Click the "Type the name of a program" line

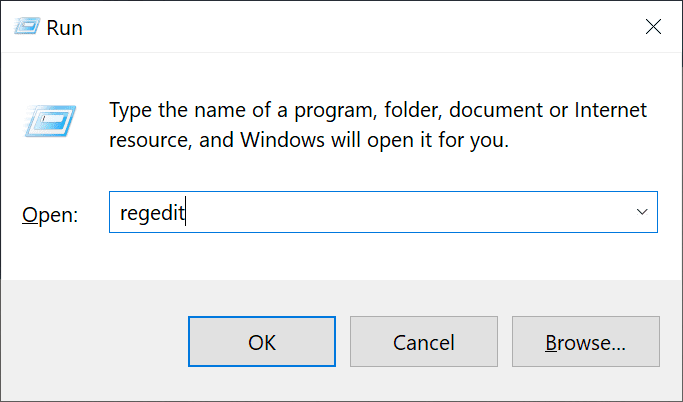[378, 110]
